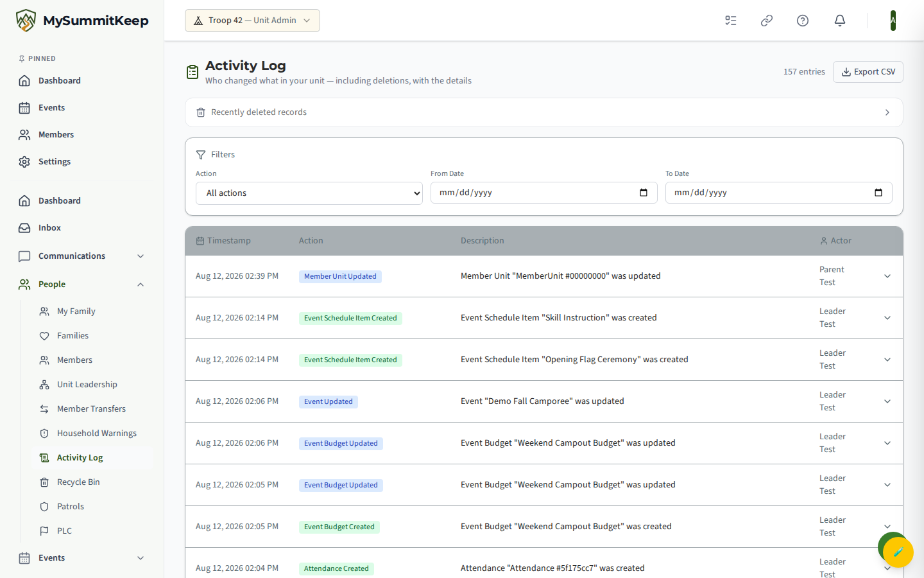The image size is (924, 578).
Task: Open pinned Members item
Action: point(82,135)
